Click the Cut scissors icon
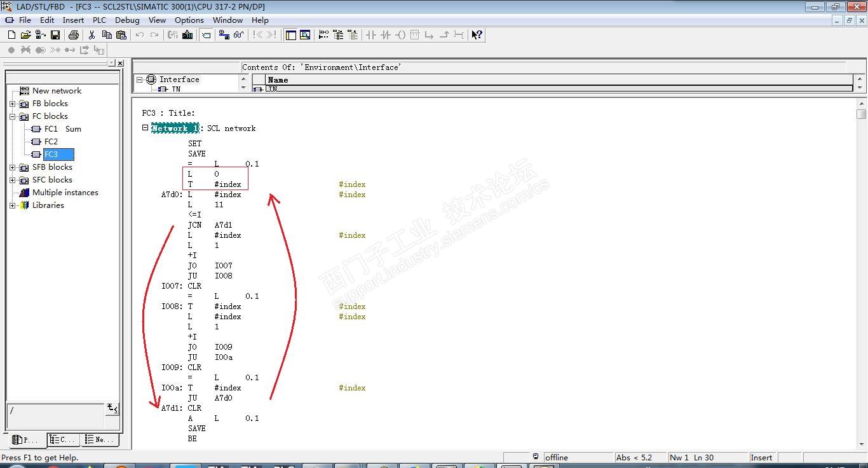The height and width of the screenshot is (468, 868). (x=92, y=35)
